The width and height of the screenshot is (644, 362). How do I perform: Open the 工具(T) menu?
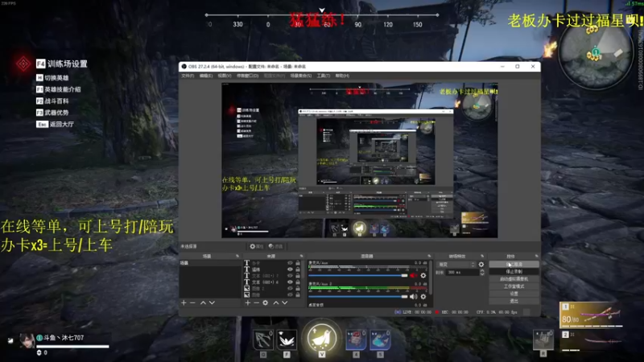324,76
